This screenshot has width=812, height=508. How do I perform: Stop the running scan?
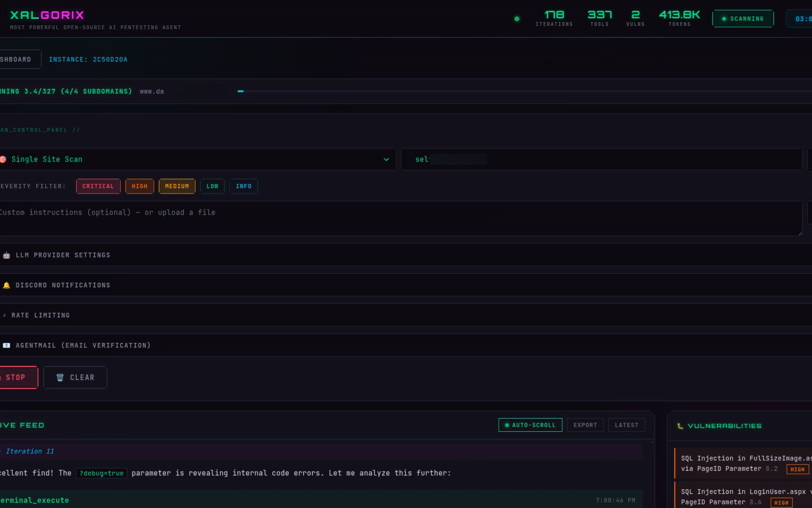18,377
